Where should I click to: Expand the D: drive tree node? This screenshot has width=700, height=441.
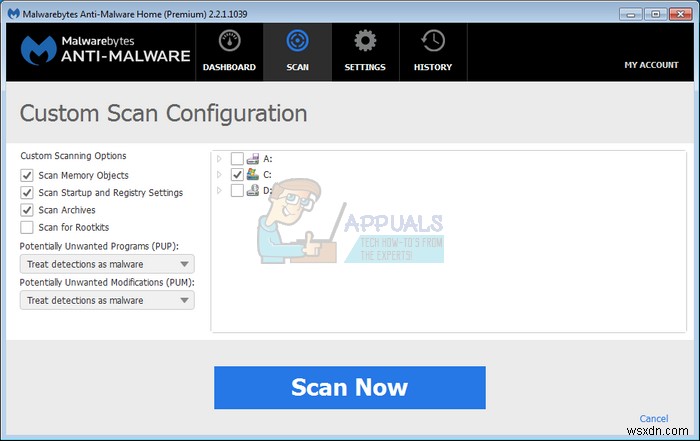click(x=219, y=191)
